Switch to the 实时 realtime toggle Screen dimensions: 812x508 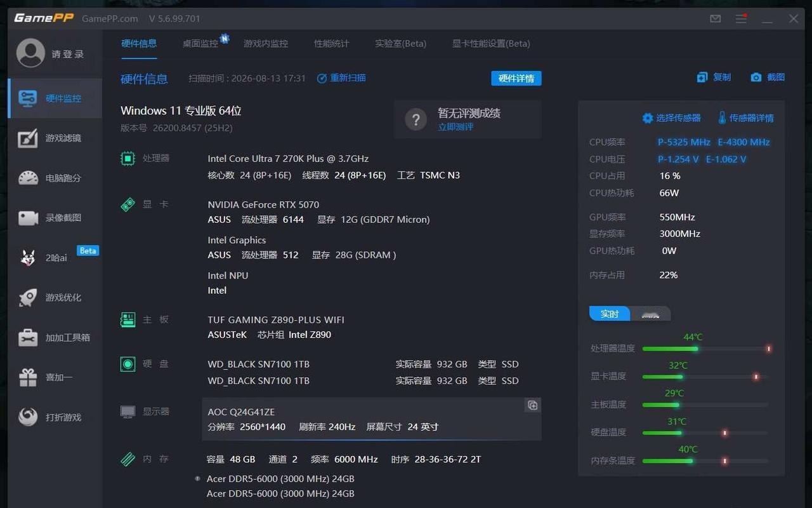[x=610, y=314]
